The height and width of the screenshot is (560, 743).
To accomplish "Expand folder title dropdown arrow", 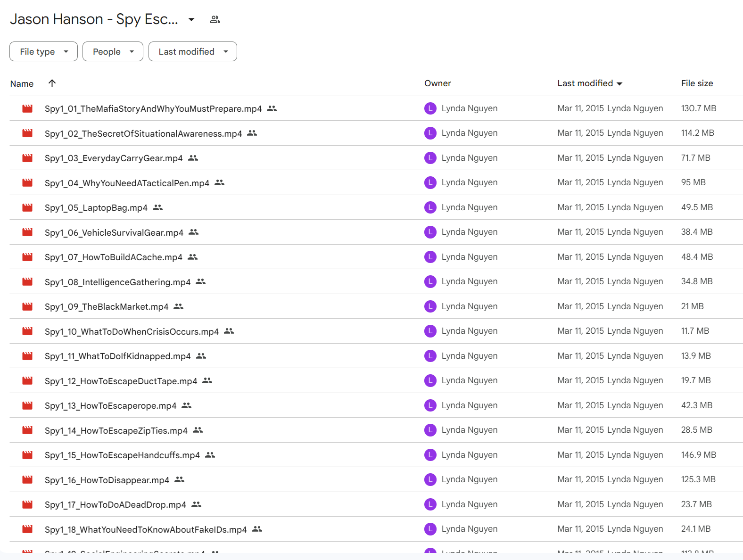I will [x=191, y=19].
